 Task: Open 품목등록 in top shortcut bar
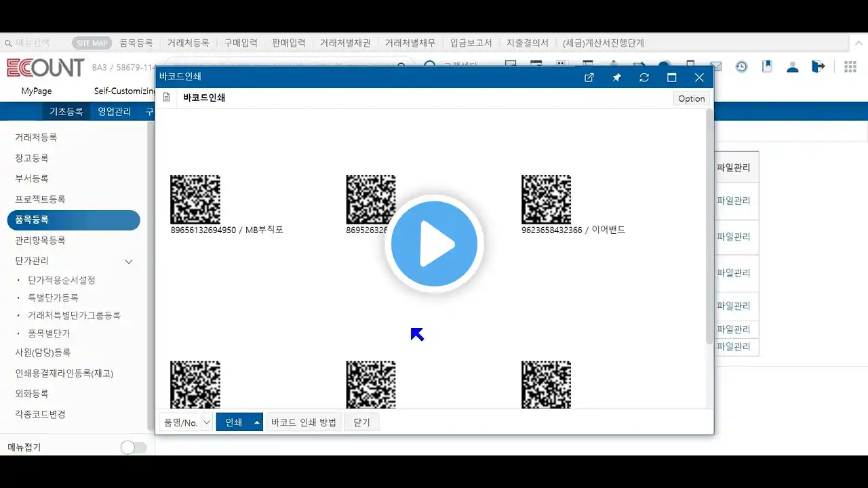click(136, 43)
